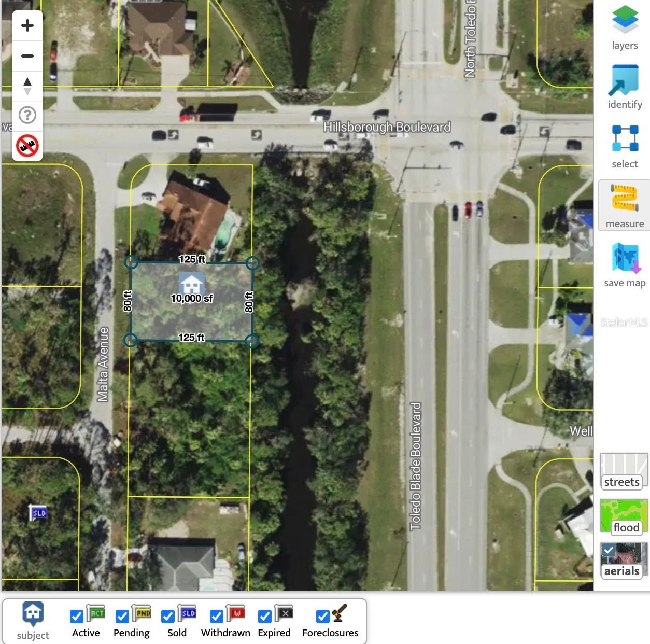Show the flood map overlay
Viewport: 650px width, 644px height.
point(624,517)
